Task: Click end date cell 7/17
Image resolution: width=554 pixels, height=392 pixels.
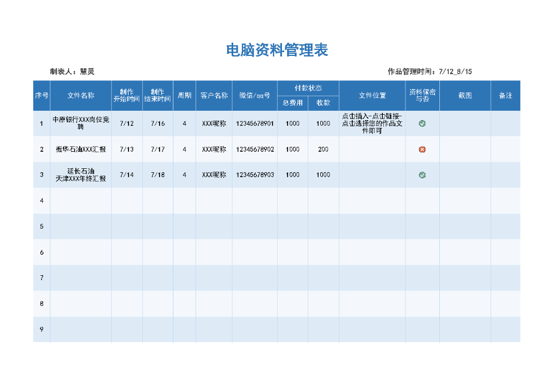Action: tap(157, 149)
